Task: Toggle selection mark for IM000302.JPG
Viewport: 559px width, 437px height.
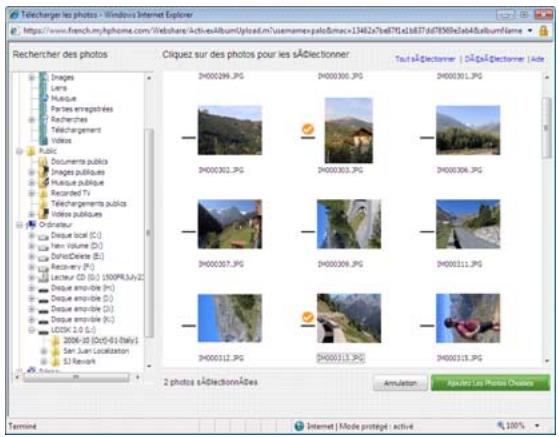Action: [x=189, y=137]
